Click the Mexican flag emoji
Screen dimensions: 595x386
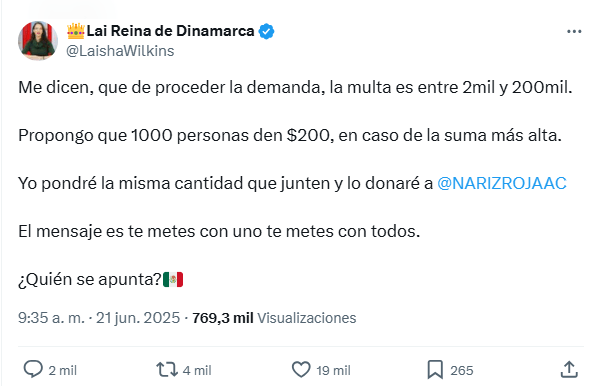[173, 280]
